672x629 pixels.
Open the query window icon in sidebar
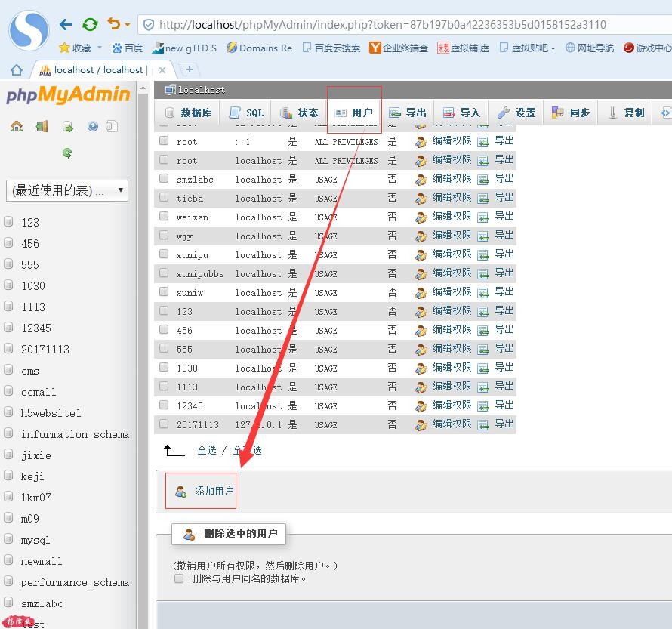point(68,126)
